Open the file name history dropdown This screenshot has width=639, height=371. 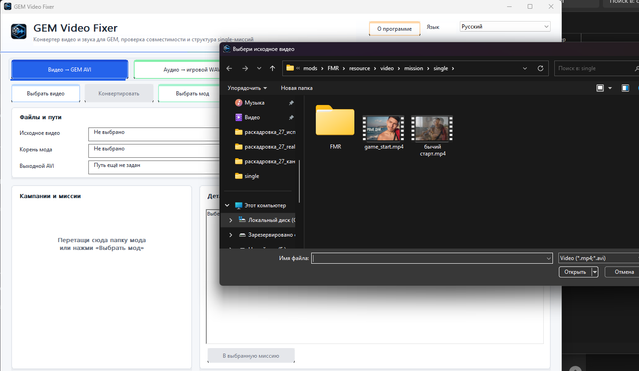[x=549, y=258]
